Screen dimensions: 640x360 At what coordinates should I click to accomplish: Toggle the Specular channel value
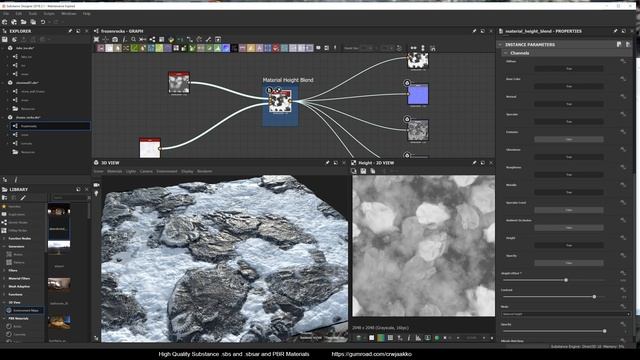(569, 122)
